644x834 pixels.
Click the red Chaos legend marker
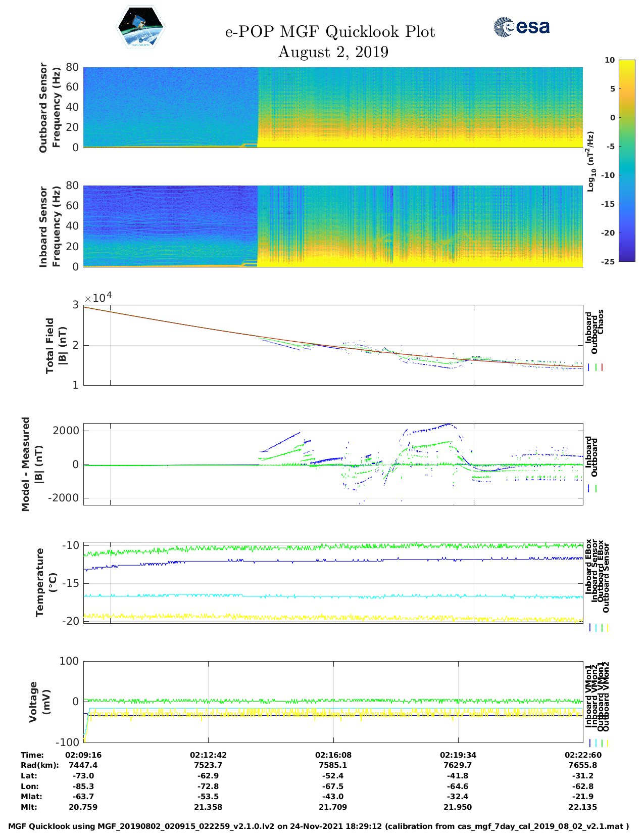pos(602,367)
